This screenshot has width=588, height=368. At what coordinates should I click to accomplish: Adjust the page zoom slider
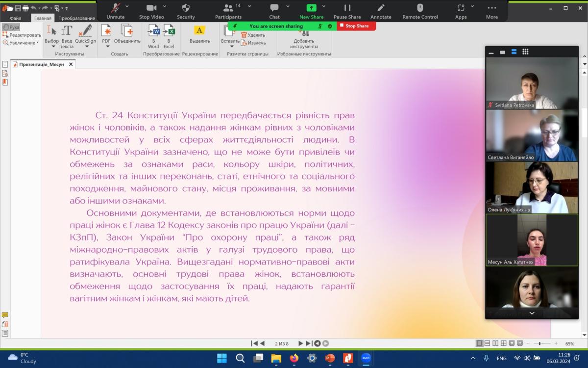pos(540,343)
